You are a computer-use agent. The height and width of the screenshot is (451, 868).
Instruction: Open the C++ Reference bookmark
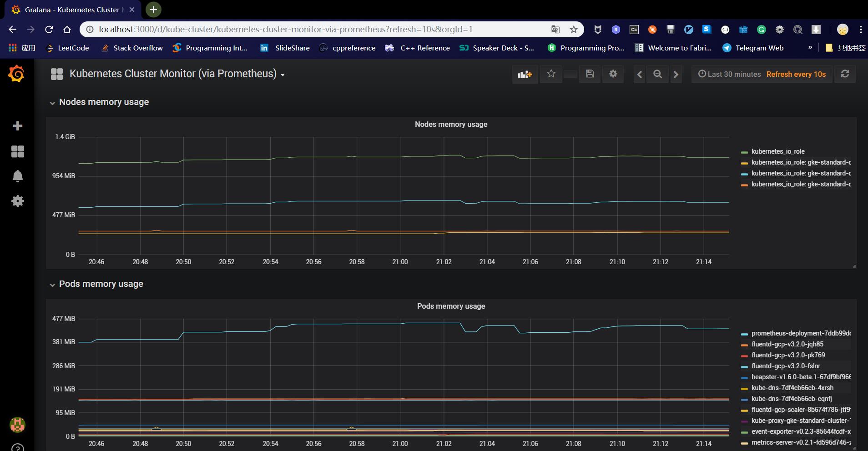point(418,48)
